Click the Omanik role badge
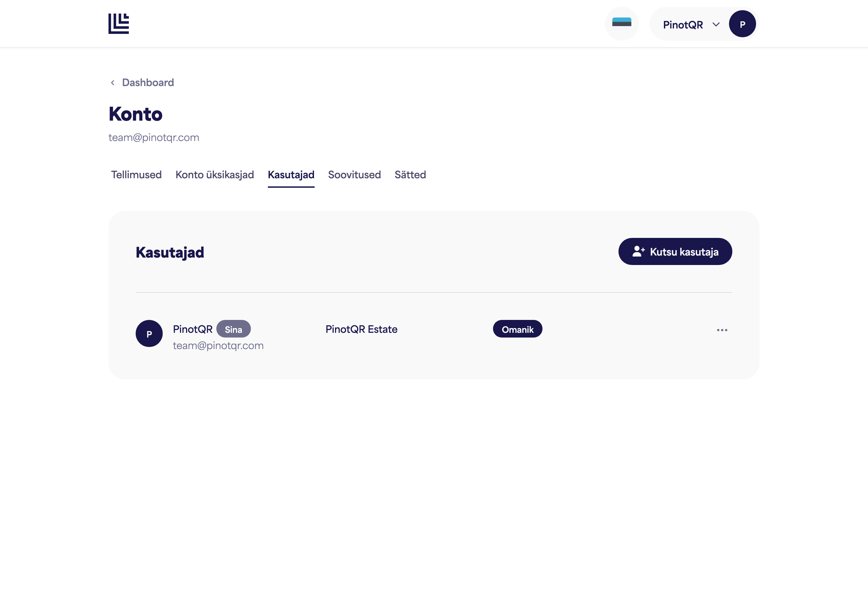Screen dimensions: 868x610 click(x=517, y=329)
